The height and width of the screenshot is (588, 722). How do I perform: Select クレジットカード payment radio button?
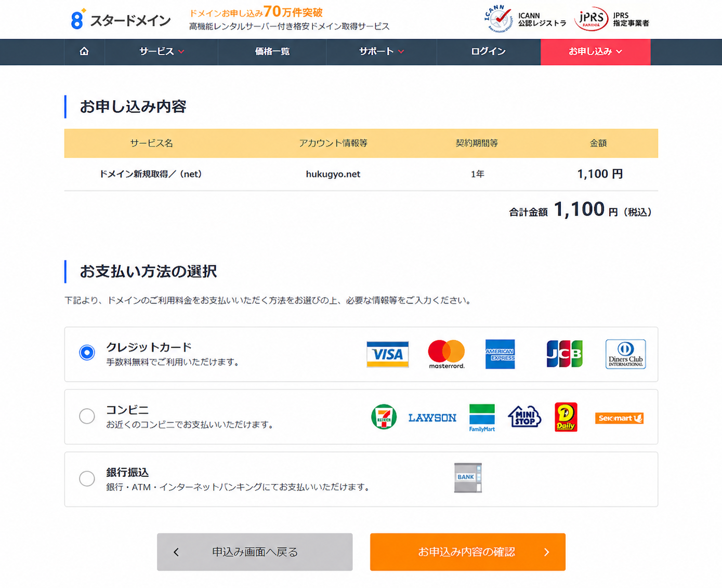pos(87,353)
